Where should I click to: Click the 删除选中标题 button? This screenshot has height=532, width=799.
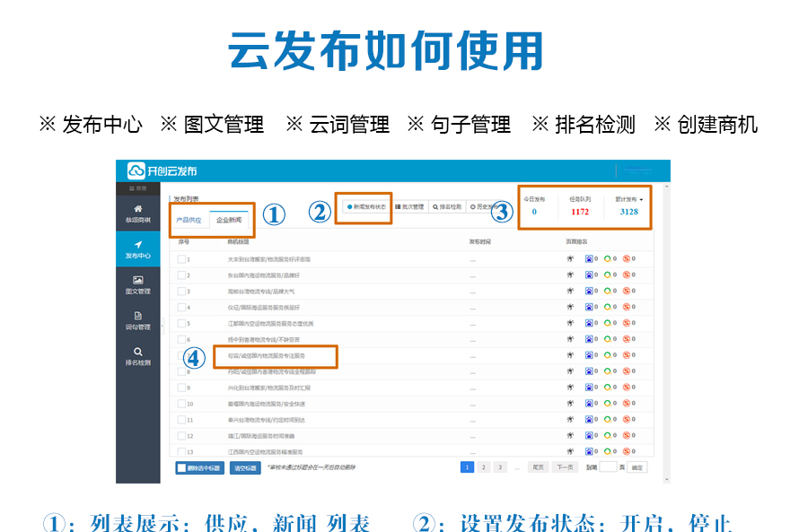point(199,467)
